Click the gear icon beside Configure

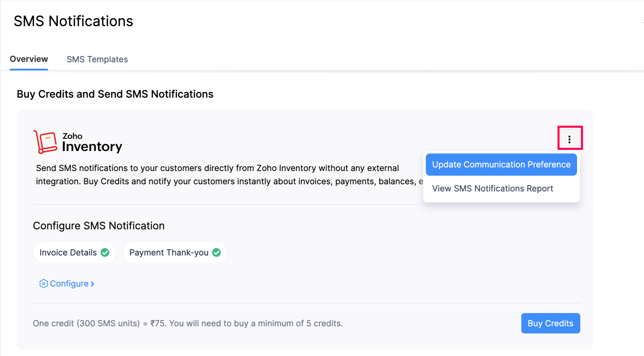43,283
